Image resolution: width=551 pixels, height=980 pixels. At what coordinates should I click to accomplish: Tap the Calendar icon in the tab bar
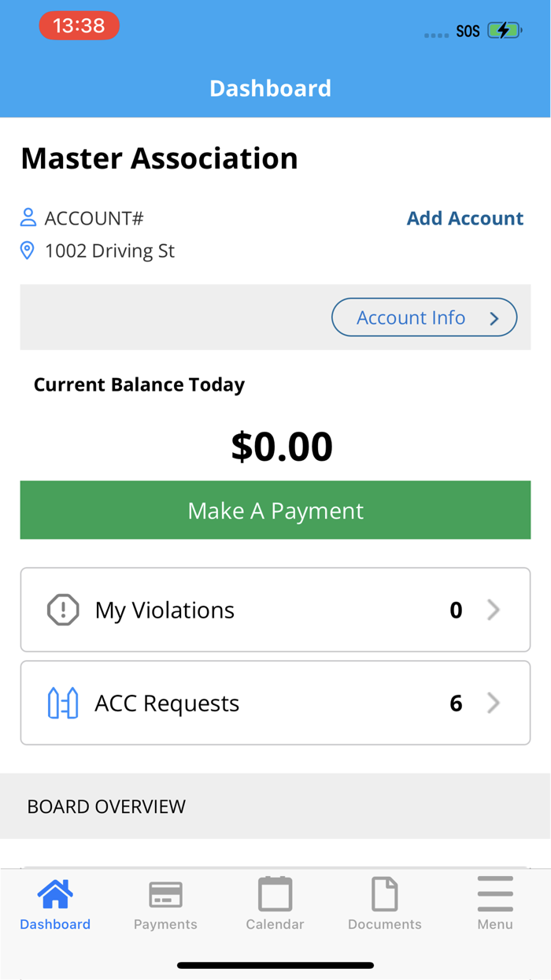(274, 893)
